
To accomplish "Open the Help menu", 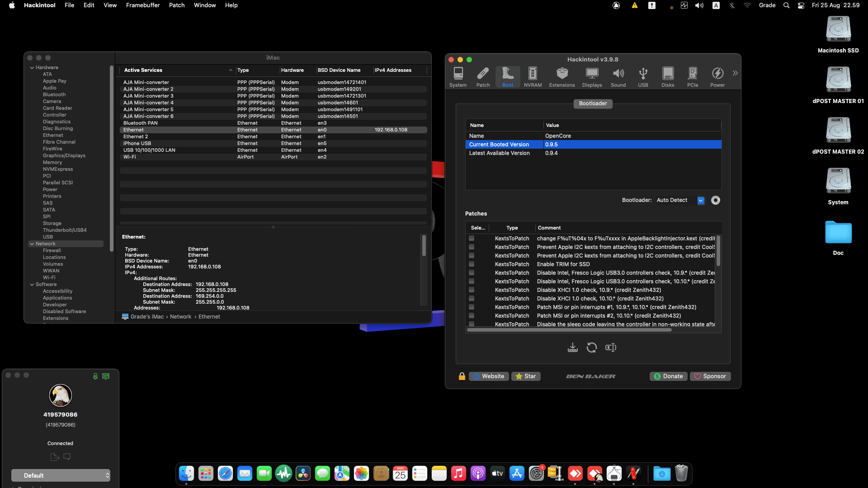I will [x=231, y=5].
